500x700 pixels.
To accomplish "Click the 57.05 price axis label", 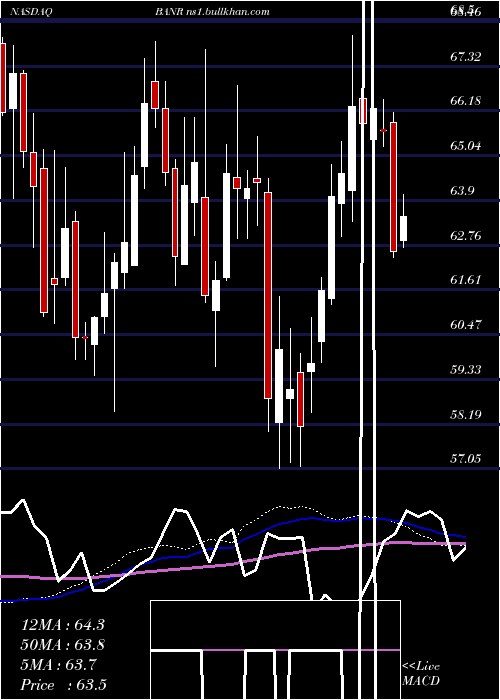I will coord(466,459).
